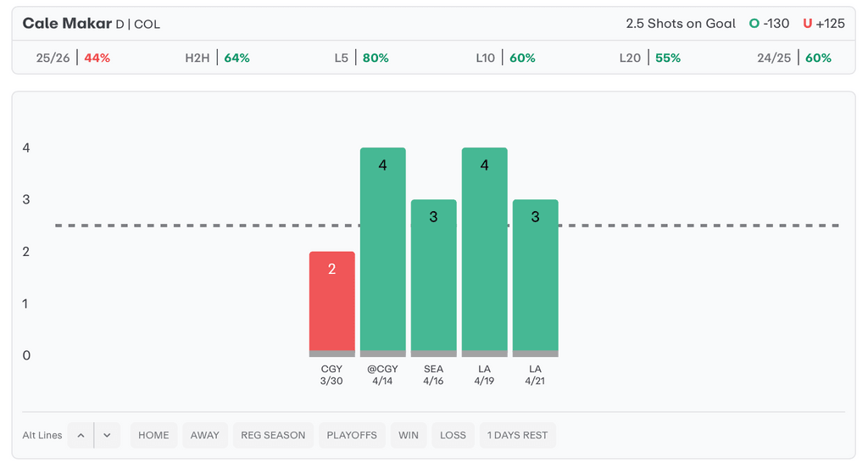The height and width of the screenshot is (474, 868).
Task: Switch to the L5 80% split
Action: (x=362, y=59)
